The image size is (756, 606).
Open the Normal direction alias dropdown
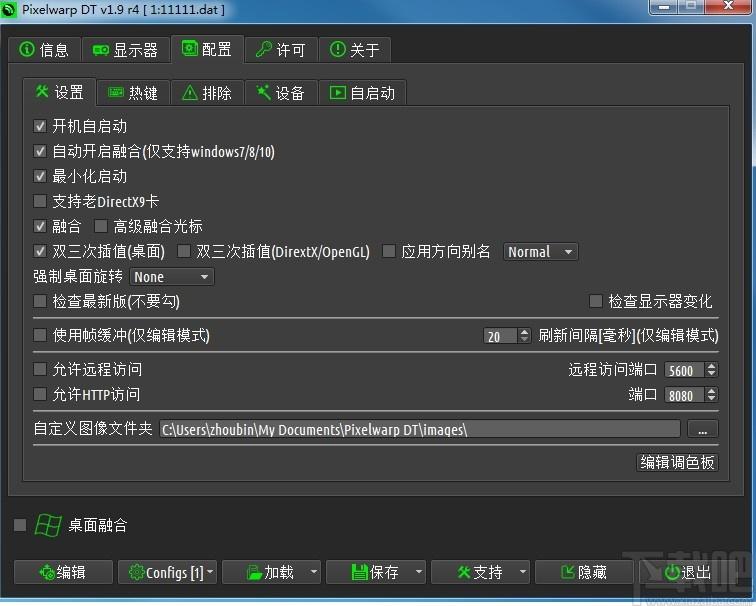540,252
